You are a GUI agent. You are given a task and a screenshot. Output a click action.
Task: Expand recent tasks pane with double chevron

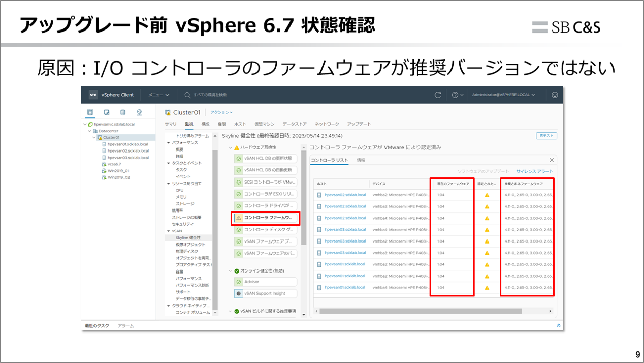[559, 325]
